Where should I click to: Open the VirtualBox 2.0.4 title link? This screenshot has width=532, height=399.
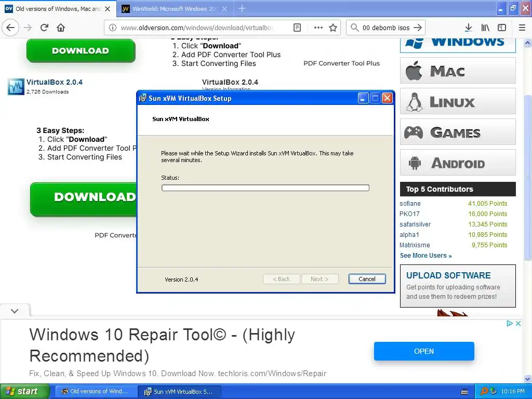[54, 82]
